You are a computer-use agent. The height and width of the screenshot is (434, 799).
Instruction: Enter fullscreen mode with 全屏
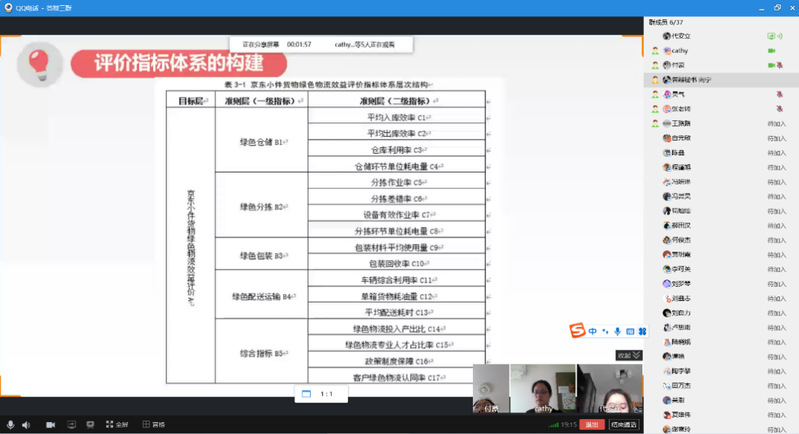click(115, 424)
